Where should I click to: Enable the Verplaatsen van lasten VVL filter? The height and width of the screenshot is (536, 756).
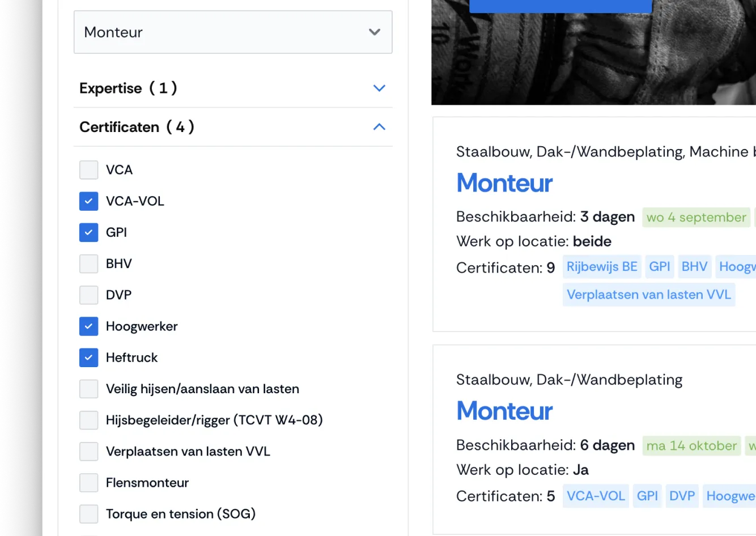[88, 451]
